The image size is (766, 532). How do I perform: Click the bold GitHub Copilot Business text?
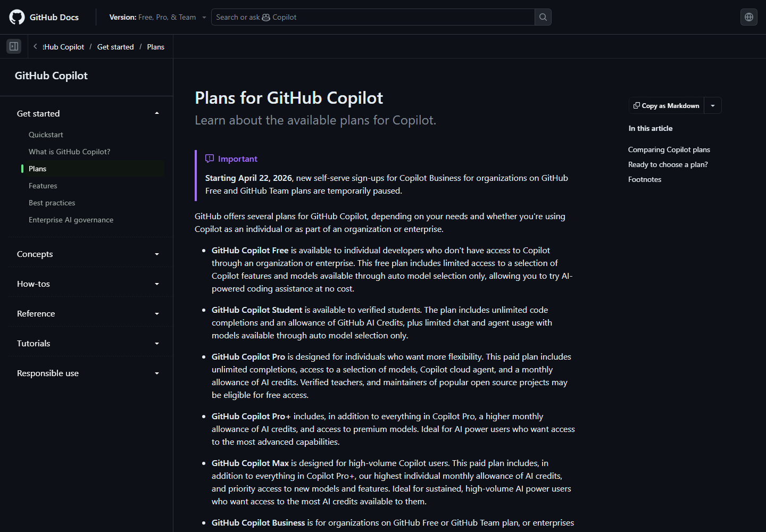pyautogui.click(x=259, y=522)
